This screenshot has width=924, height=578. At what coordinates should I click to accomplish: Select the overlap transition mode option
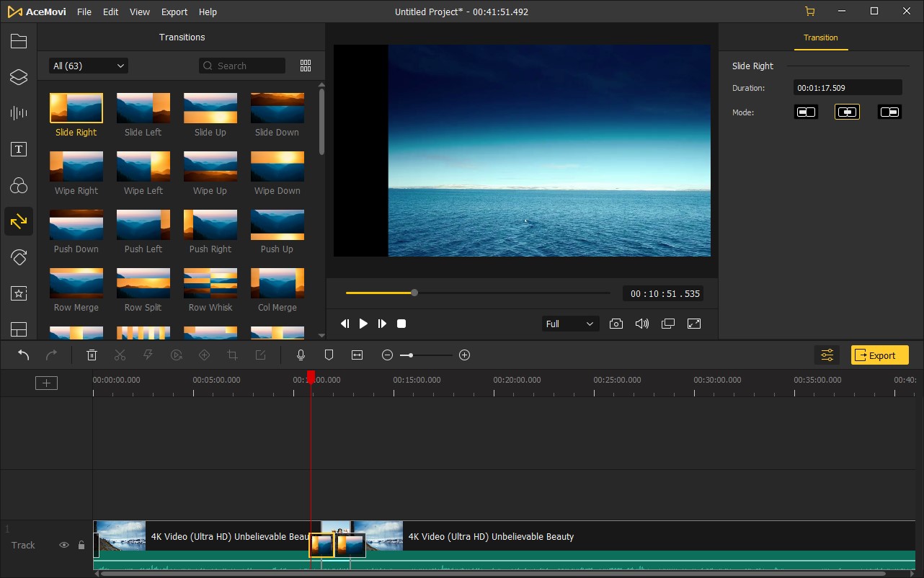coord(848,112)
